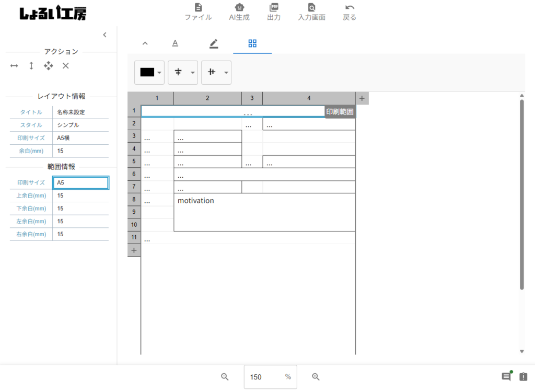Image resolution: width=535 pixels, height=392 pixels.
Task: Collapse the toolbar with up chevron
Action: point(145,43)
